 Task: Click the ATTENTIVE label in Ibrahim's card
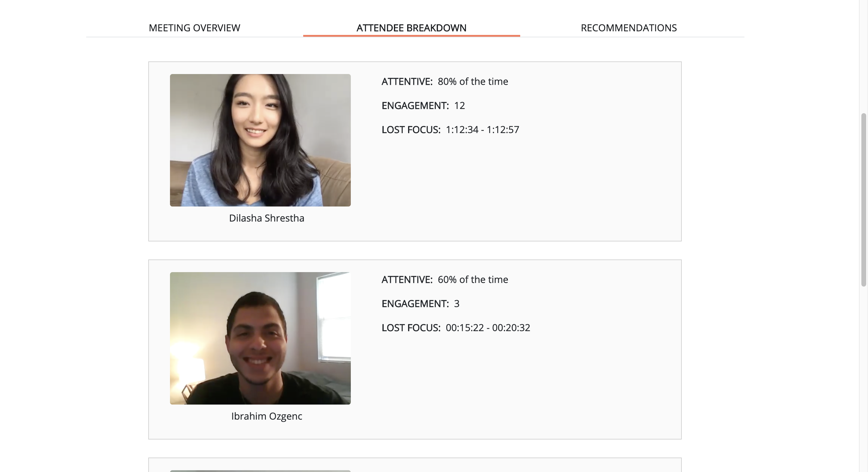pyautogui.click(x=407, y=279)
